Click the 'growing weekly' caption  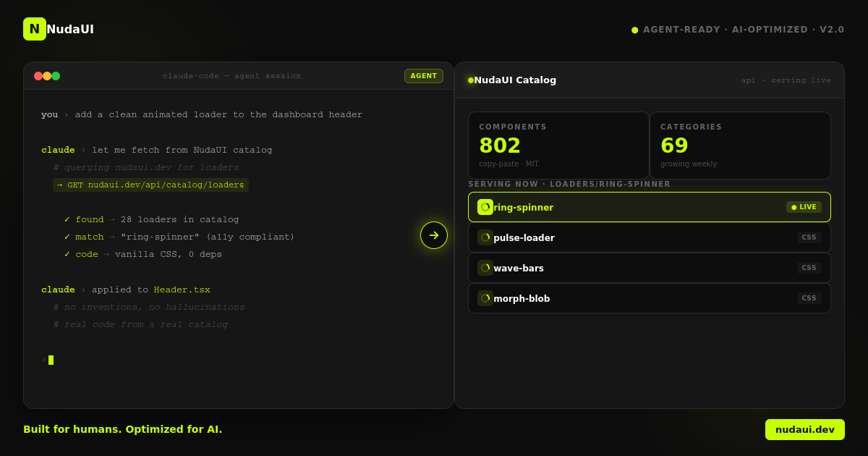tap(689, 164)
